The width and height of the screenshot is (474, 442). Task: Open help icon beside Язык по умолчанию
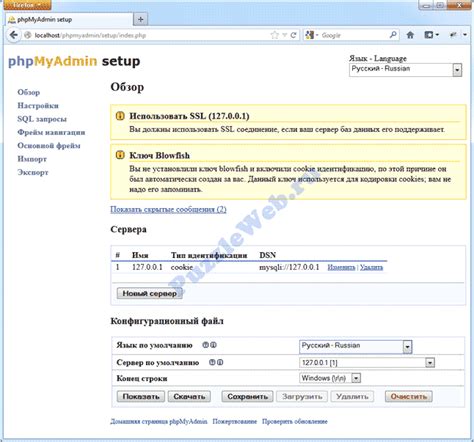[205, 345]
